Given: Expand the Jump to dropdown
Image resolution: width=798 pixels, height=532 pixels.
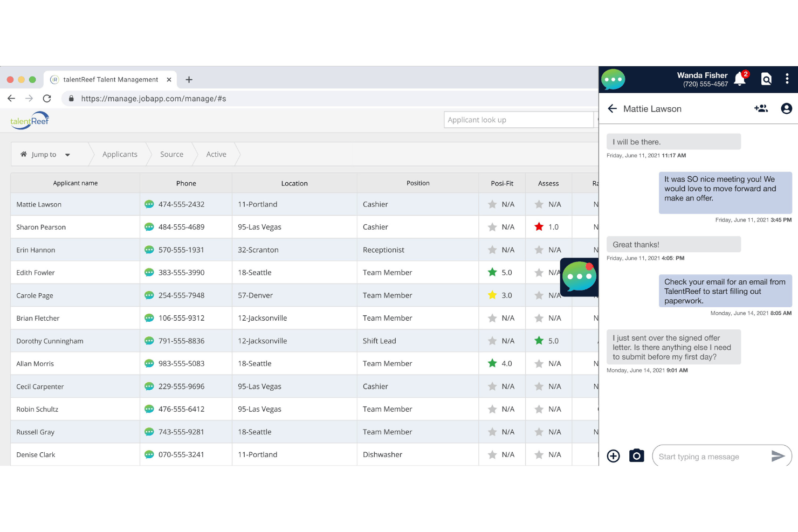Looking at the screenshot, I should (45, 154).
